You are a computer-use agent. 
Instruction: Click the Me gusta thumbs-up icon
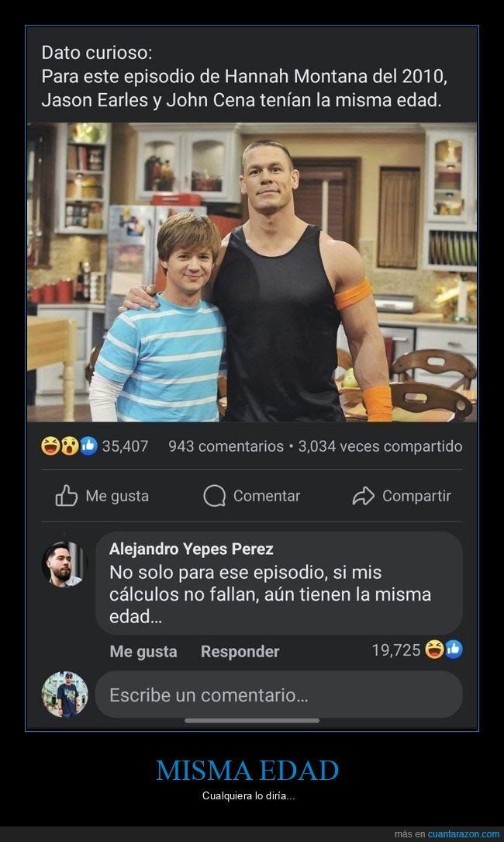pyautogui.click(x=67, y=496)
